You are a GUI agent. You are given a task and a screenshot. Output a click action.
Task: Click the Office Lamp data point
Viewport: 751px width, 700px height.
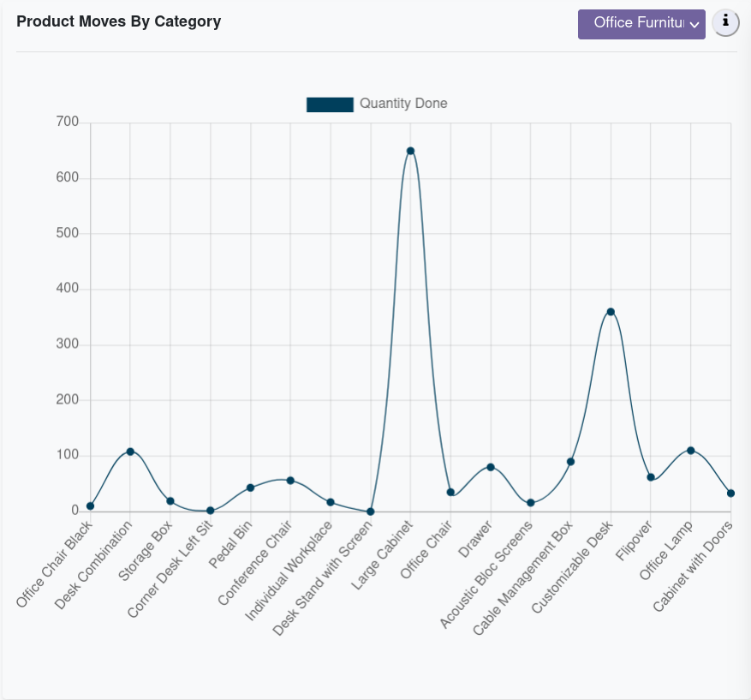click(691, 451)
